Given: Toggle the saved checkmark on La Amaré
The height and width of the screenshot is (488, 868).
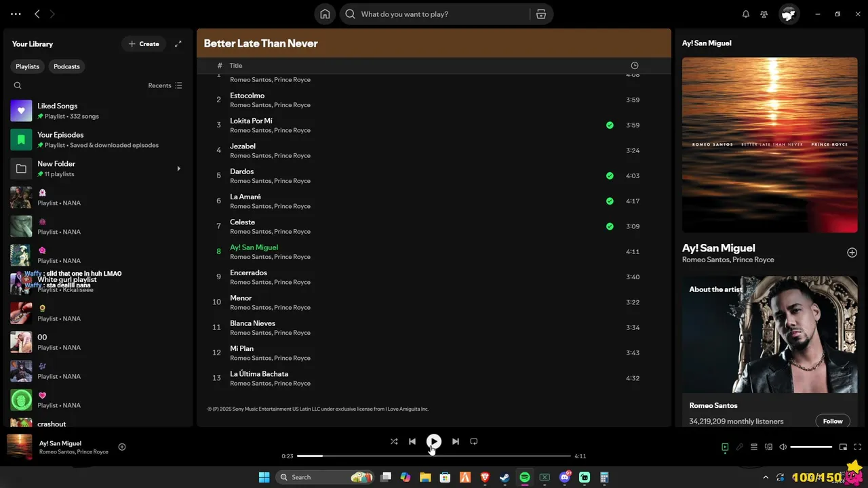Looking at the screenshot, I should pos(610,201).
